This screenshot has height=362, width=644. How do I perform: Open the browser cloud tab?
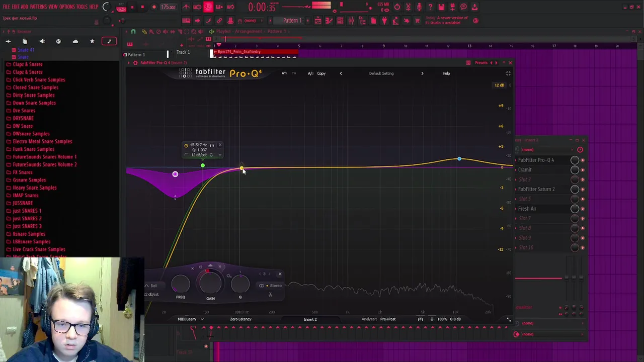pos(75,41)
